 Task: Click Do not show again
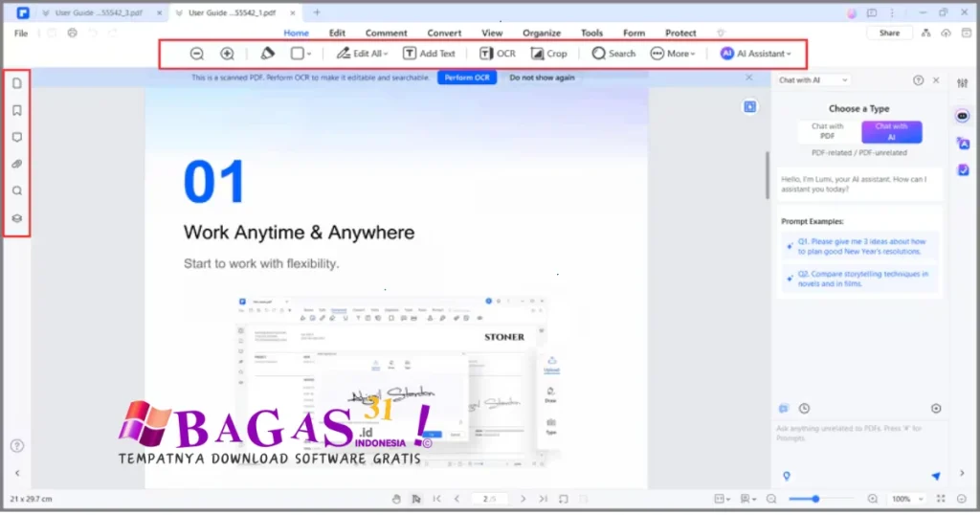[542, 78]
